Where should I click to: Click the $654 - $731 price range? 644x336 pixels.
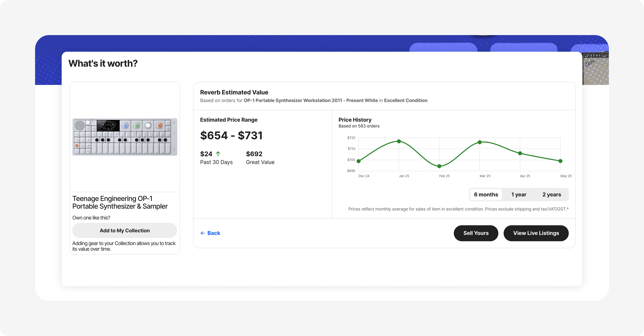click(231, 135)
